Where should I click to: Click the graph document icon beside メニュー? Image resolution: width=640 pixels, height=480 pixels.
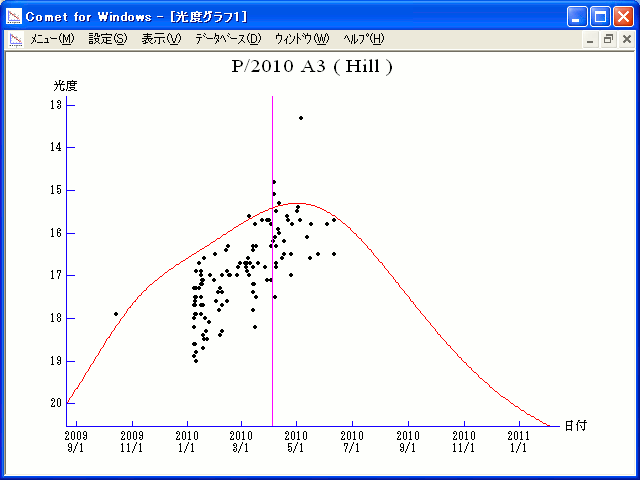click(15, 39)
